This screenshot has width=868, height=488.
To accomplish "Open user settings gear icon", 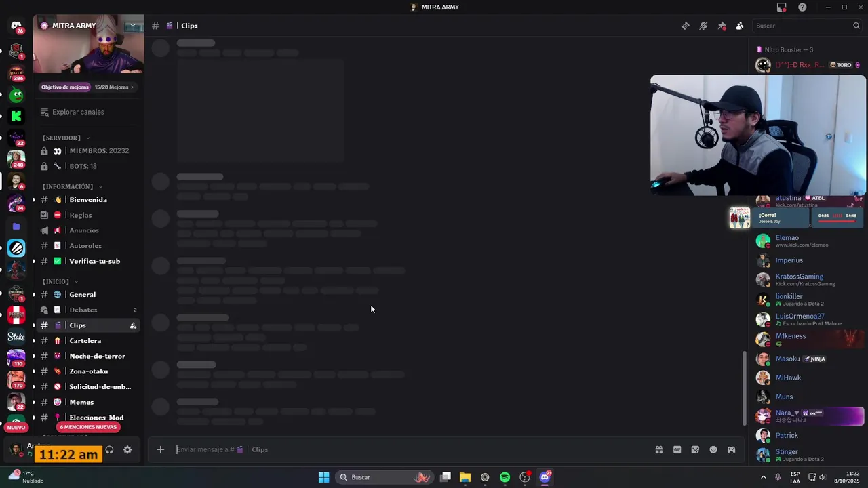I will 127,449.
